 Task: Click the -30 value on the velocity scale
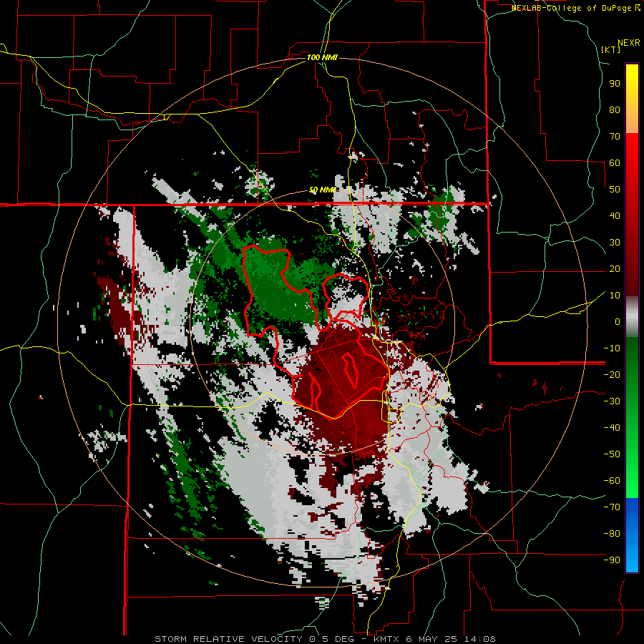[x=612, y=401]
